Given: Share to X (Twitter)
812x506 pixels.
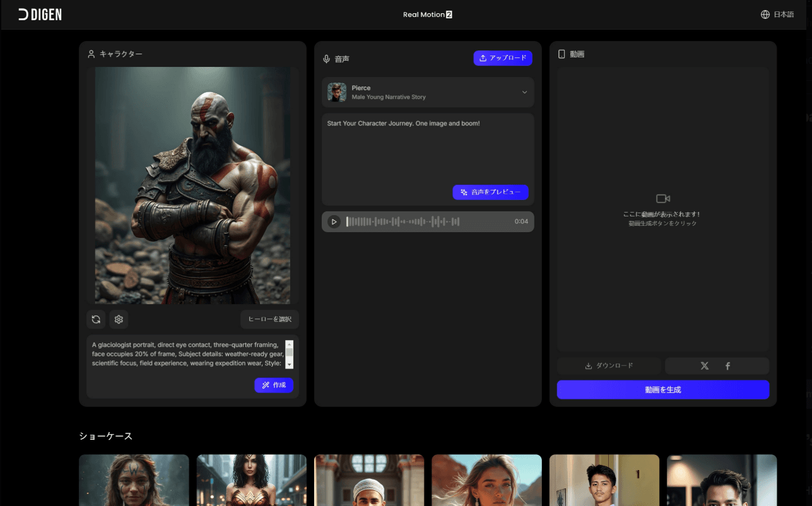Looking at the screenshot, I should coord(705,366).
